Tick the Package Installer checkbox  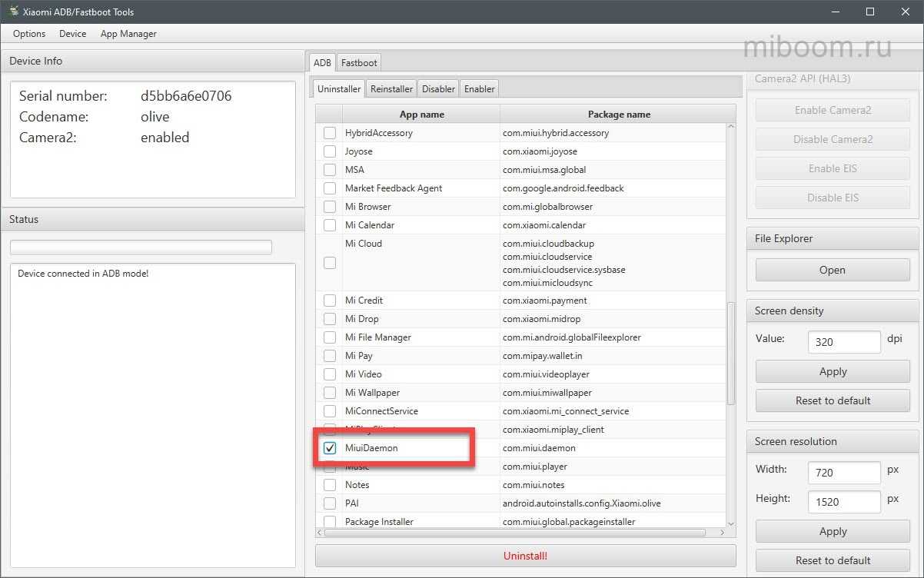330,522
